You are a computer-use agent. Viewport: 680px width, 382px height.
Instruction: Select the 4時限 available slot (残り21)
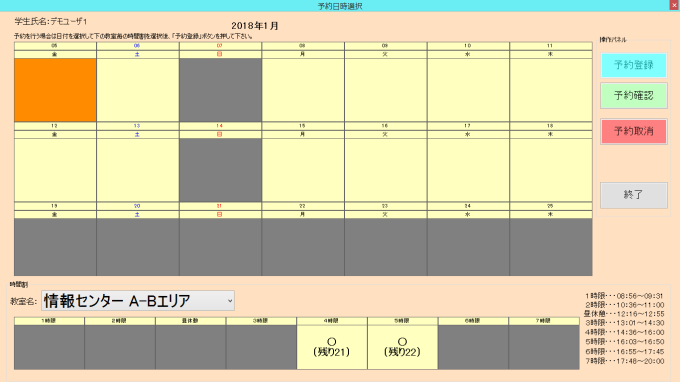332,347
